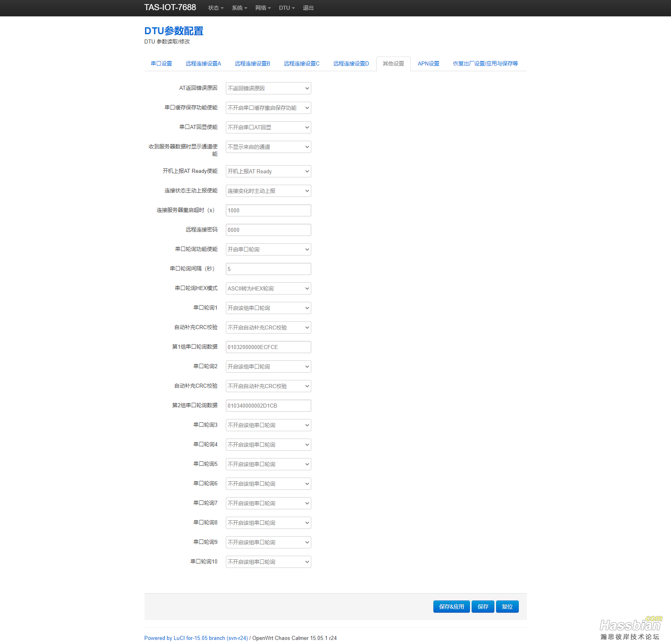Switch to the 远程连接设置A tab
The width and height of the screenshot is (671, 644).
tap(203, 63)
